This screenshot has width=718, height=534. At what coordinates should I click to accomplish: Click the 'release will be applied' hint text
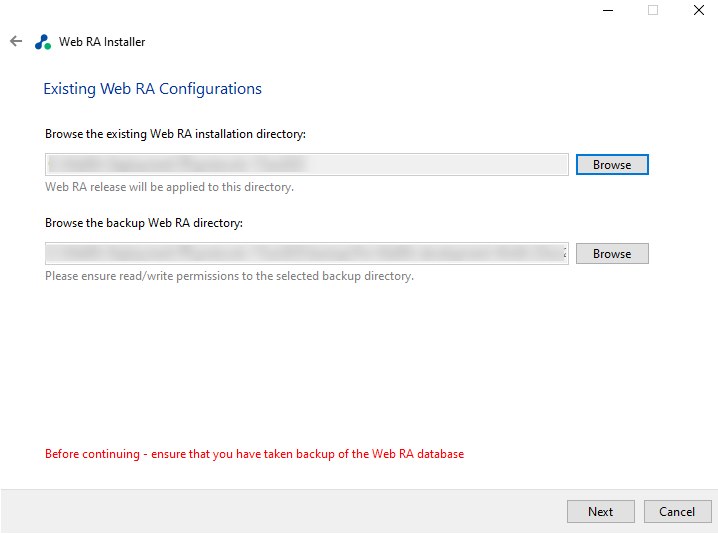(169, 187)
